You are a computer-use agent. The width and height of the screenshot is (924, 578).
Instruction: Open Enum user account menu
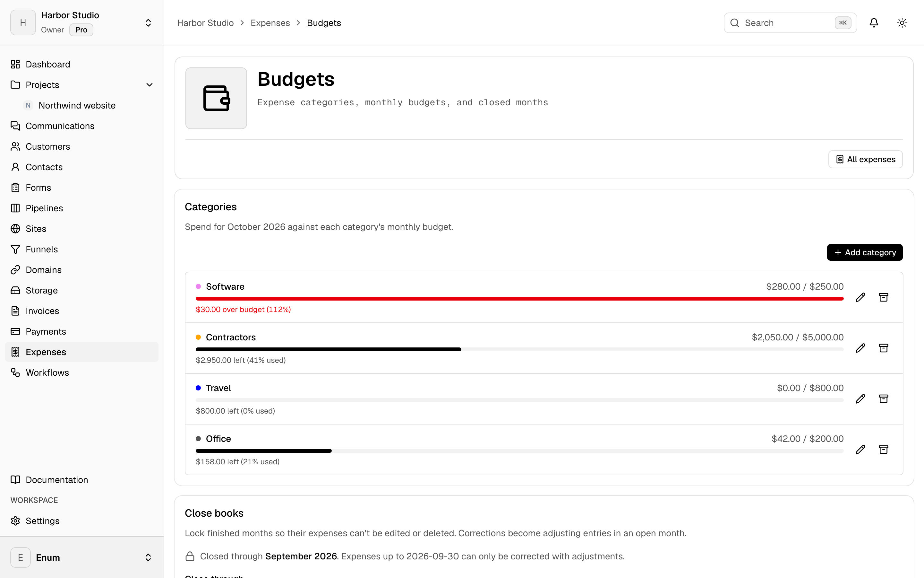pos(82,557)
